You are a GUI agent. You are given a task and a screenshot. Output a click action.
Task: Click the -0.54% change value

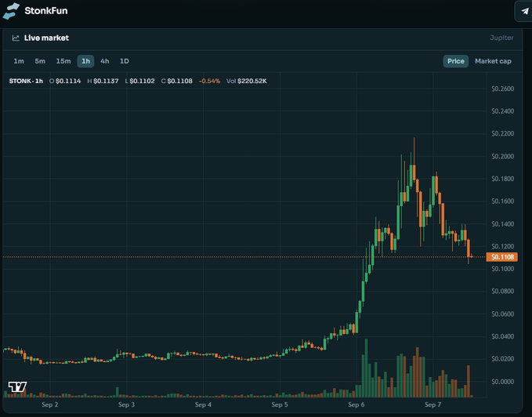[x=209, y=81]
